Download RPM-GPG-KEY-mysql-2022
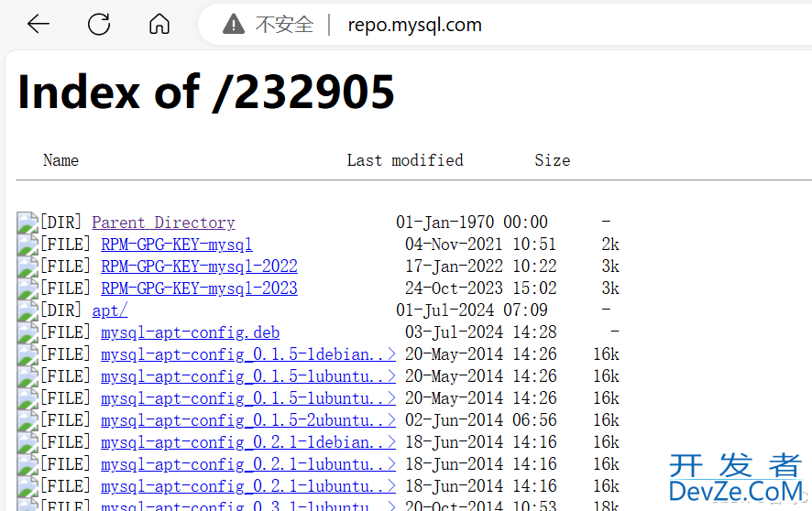Viewport: 812px width, 511px height. tap(199, 266)
